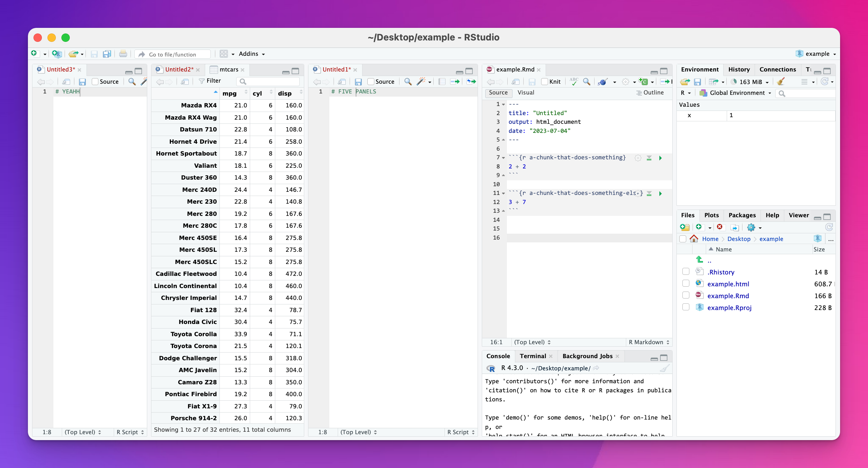Open the example.Rmd file link

pos(728,296)
